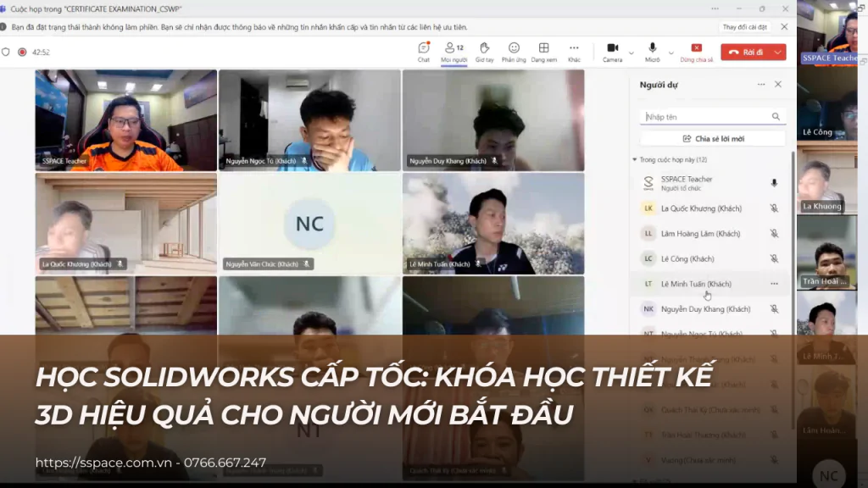Viewport: 868px width, 488px height.
Task: Click LK avatar of La Quốc Khương
Action: [x=648, y=208]
